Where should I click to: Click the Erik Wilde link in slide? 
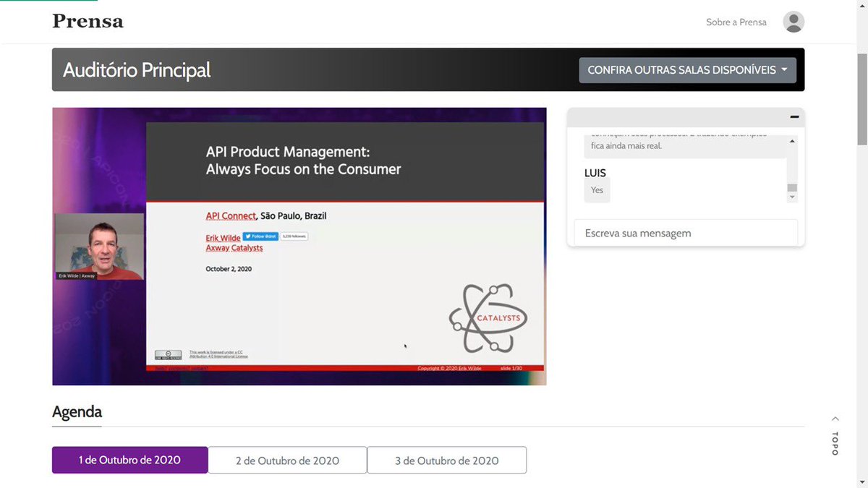pyautogui.click(x=223, y=238)
